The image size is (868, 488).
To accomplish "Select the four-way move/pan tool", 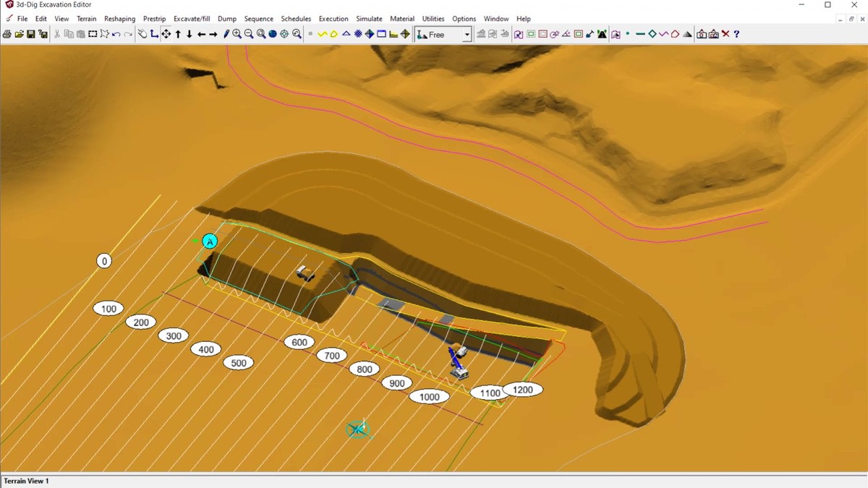I will click(x=166, y=34).
